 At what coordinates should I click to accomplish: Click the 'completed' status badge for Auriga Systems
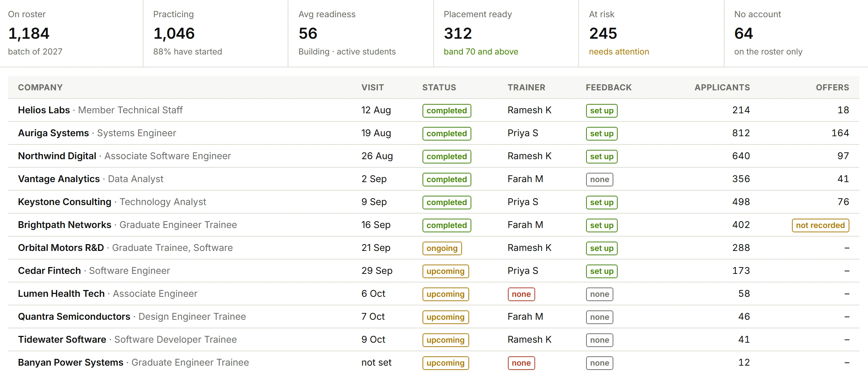pyautogui.click(x=447, y=133)
